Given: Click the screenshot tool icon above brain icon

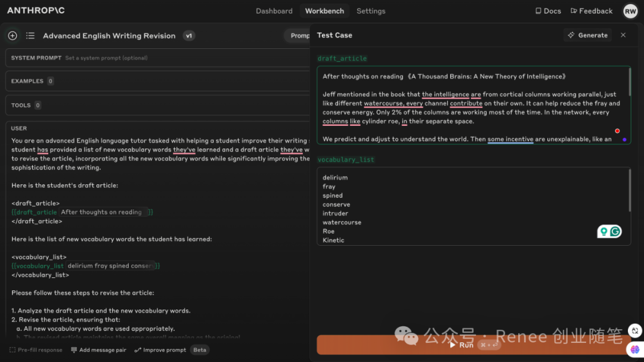Looking at the screenshot, I should click(635, 331).
